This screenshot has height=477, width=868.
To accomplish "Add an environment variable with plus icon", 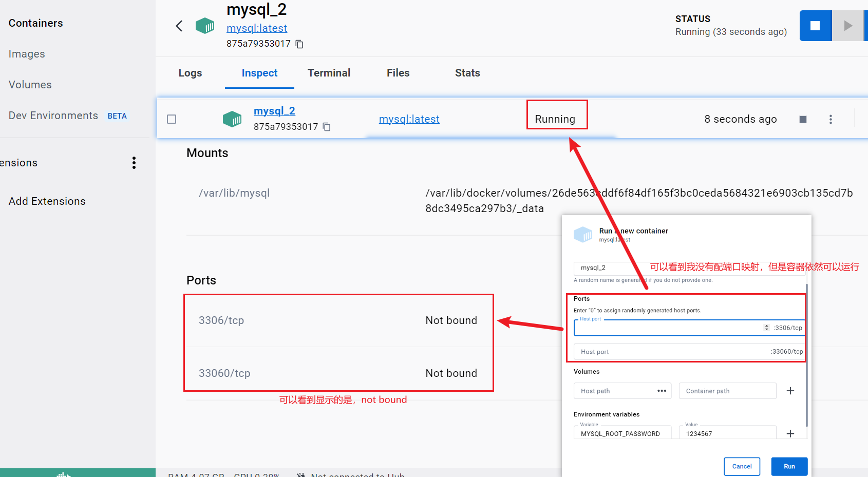I will point(790,434).
